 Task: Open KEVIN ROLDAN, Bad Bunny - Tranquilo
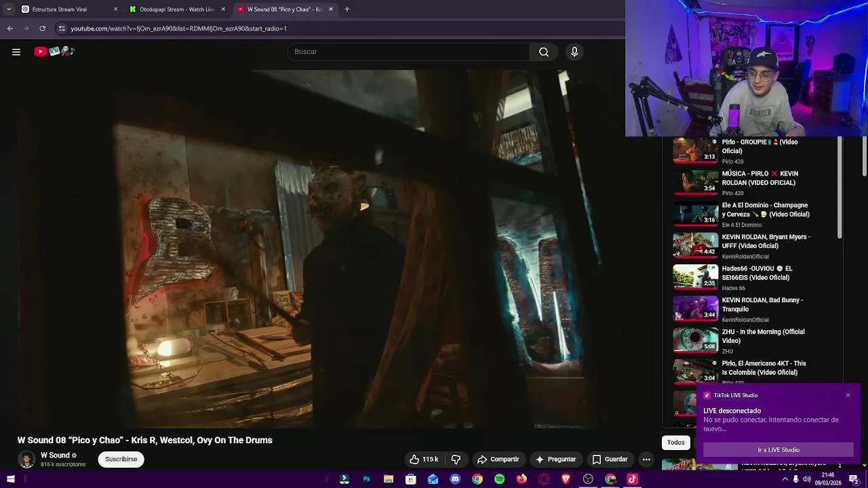coord(762,304)
